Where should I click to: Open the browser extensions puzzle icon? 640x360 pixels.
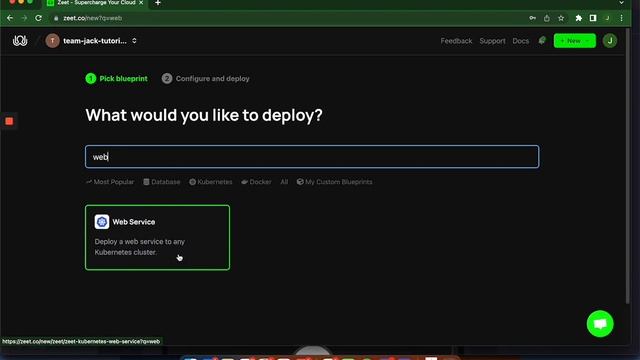click(578, 18)
